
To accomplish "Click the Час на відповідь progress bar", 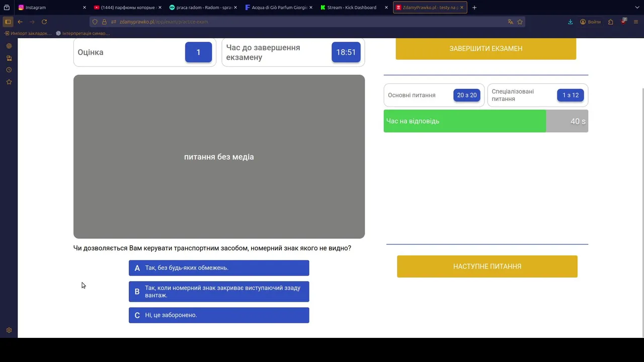I will [486, 121].
